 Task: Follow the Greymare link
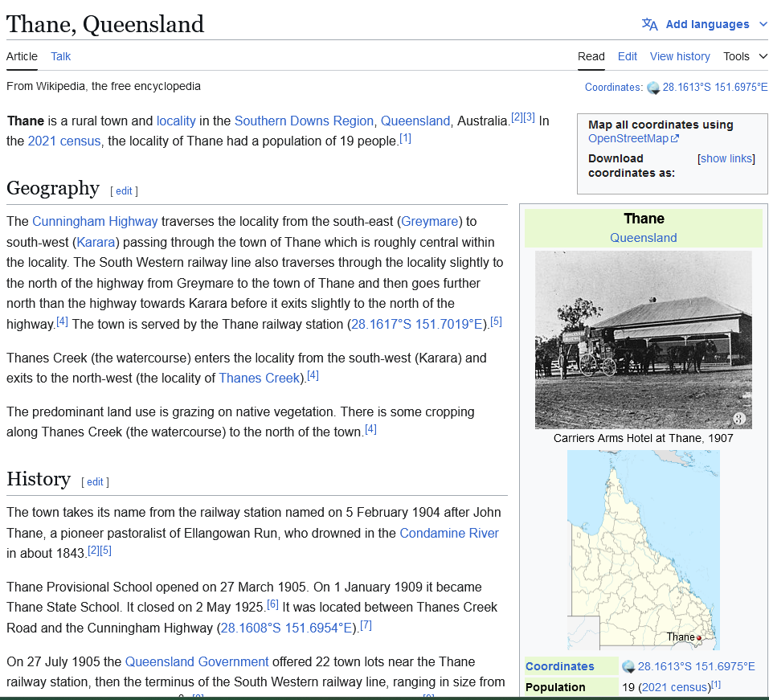tap(430, 222)
